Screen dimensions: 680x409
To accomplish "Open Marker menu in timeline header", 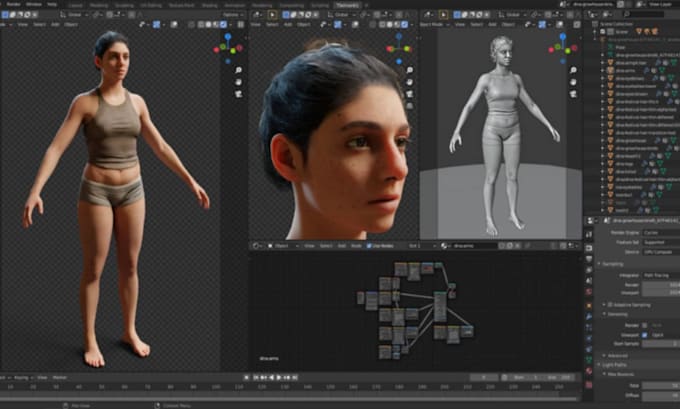I will coord(60,378).
